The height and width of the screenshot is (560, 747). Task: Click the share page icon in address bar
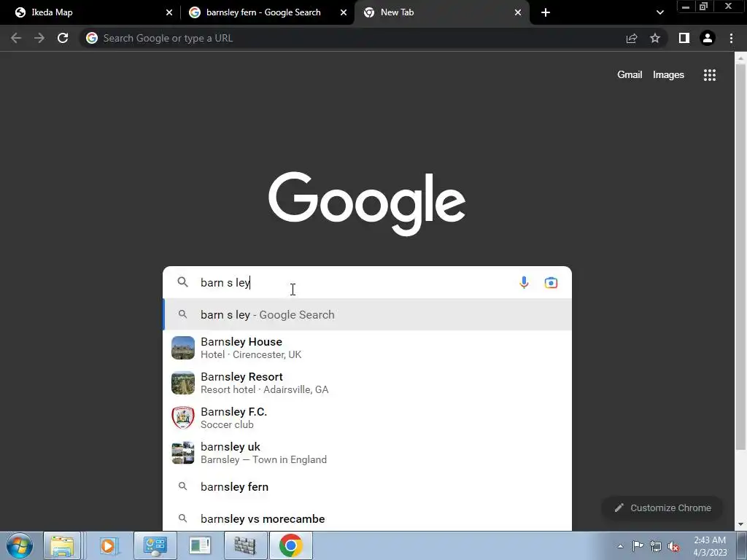632,38
